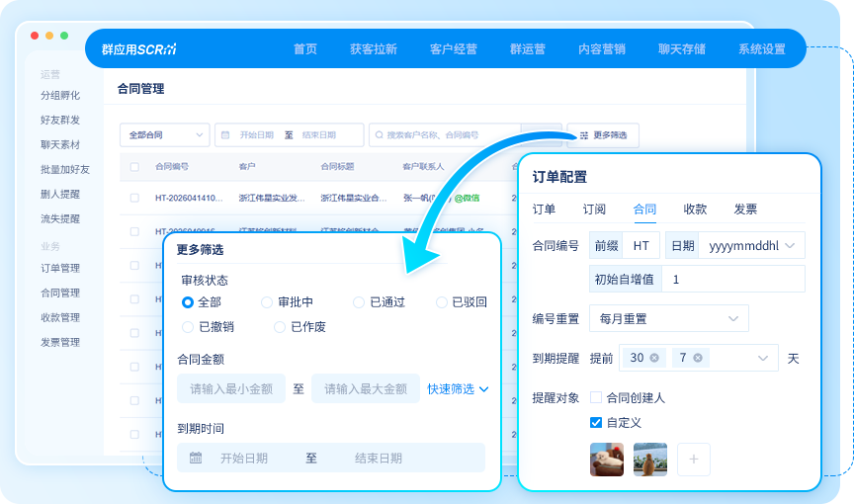The image size is (854, 504).
Task: Open 好友群发 in sidebar
Action: 60,120
